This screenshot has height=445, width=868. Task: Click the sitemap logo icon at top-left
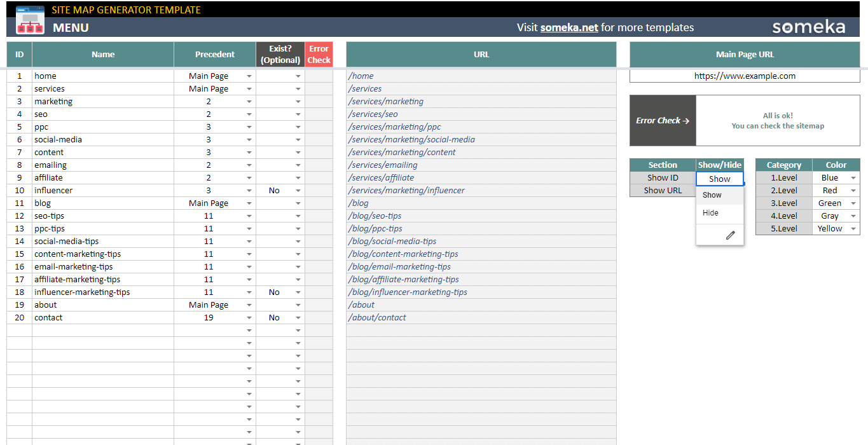coord(30,19)
